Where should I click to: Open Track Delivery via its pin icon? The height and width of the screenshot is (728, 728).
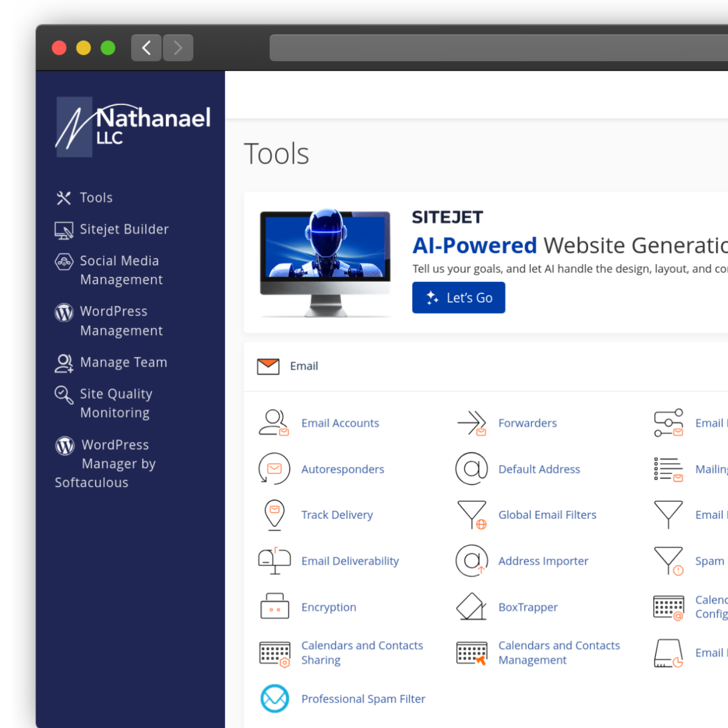point(274,515)
